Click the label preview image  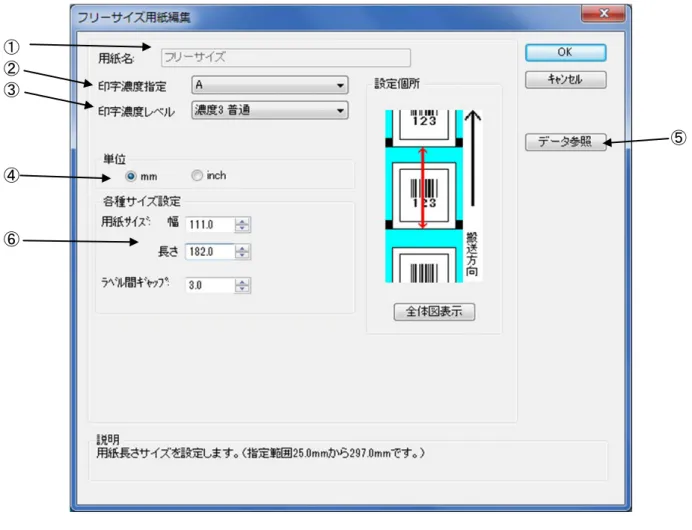pyautogui.click(x=433, y=196)
